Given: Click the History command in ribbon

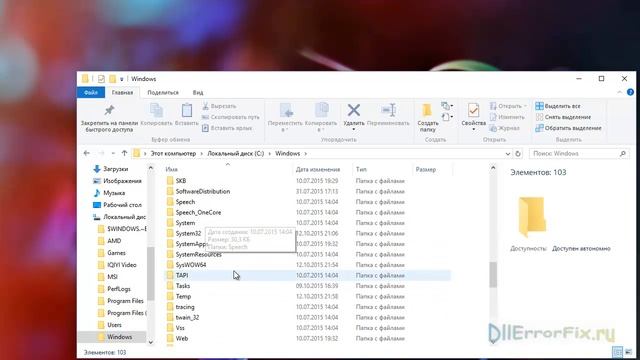Looking at the screenshot, I should coord(505,128).
